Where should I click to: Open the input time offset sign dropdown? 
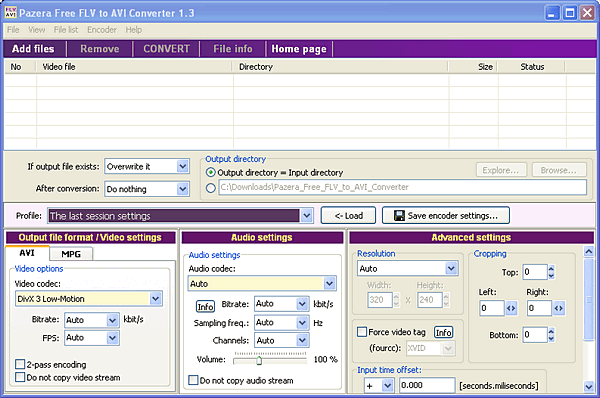(x=387, y=385)
